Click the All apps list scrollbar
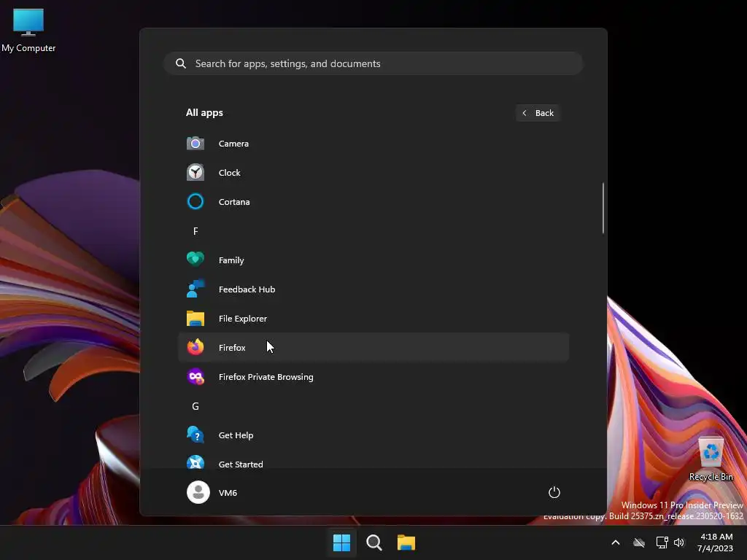 pos(603,208)
